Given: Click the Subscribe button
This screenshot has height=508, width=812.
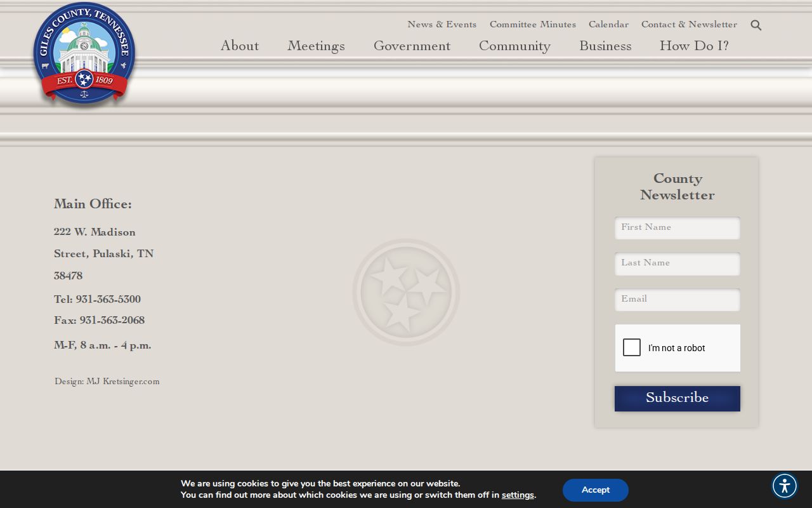Looking at the screenshot, I should pyautogui.click(x=678, y=399).
